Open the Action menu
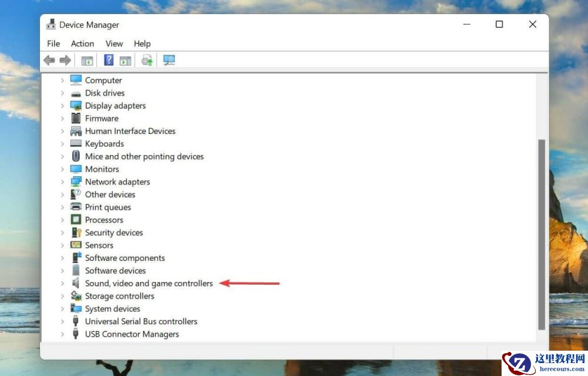Image resolution: width=588 pixels, height=376 pixels. (x=82, y=43)
